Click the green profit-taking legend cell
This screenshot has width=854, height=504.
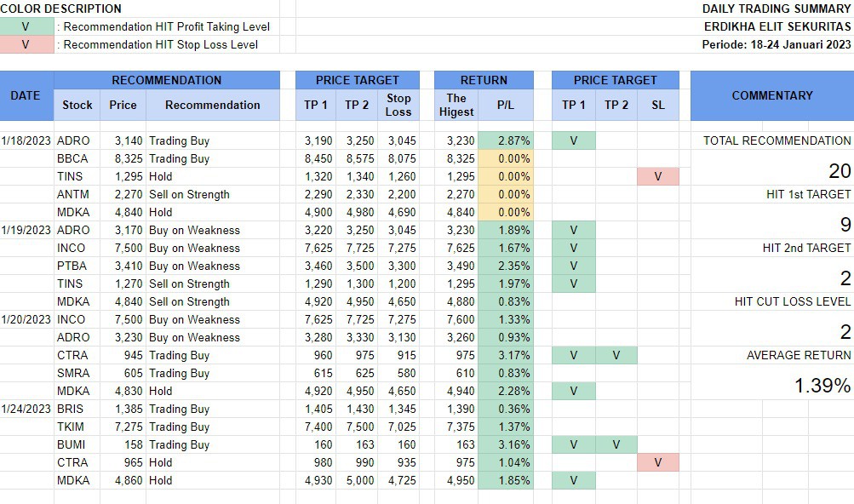click(x=26, y=26)
